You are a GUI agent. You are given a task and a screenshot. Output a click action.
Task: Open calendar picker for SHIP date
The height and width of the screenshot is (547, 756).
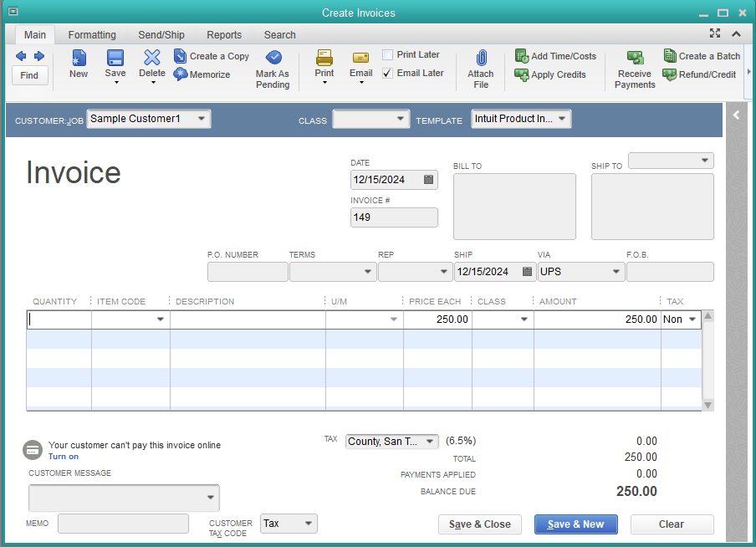click(x=527, y=272)
